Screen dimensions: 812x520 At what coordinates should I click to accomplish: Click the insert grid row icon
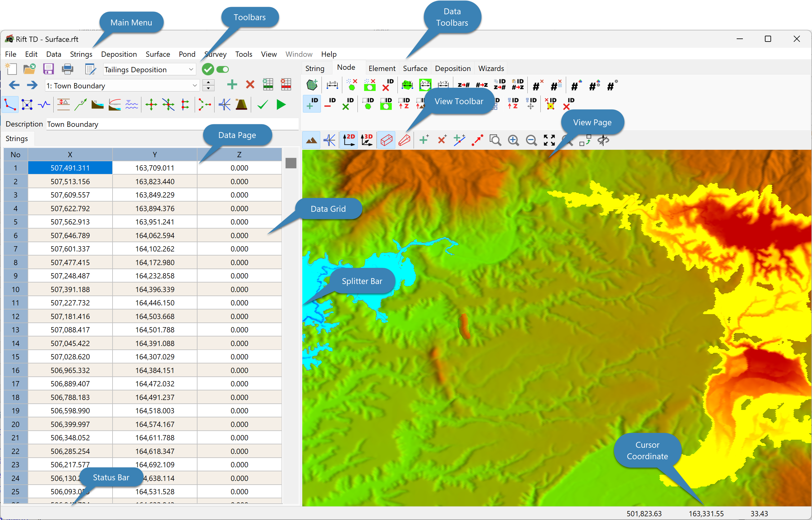268,85
